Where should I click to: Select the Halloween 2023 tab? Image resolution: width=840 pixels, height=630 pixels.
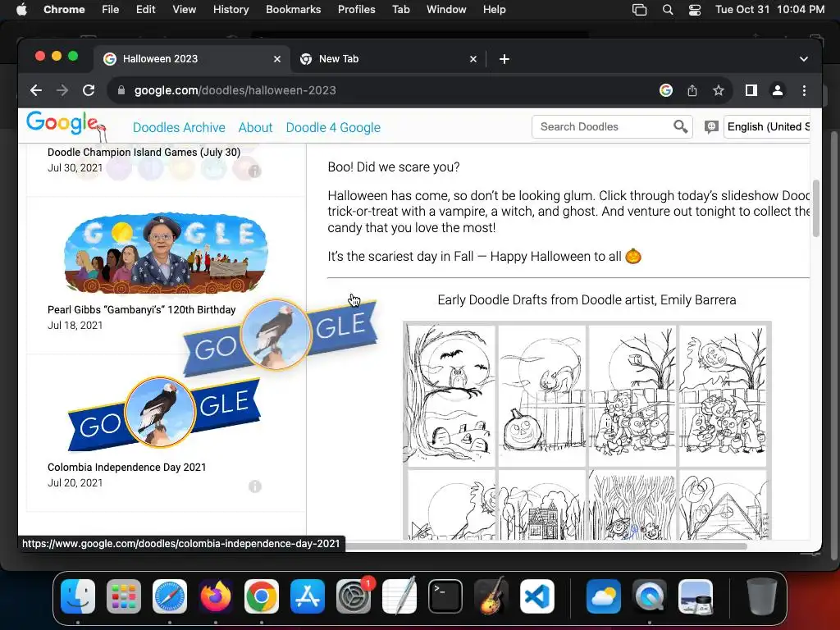pos(192,59)
